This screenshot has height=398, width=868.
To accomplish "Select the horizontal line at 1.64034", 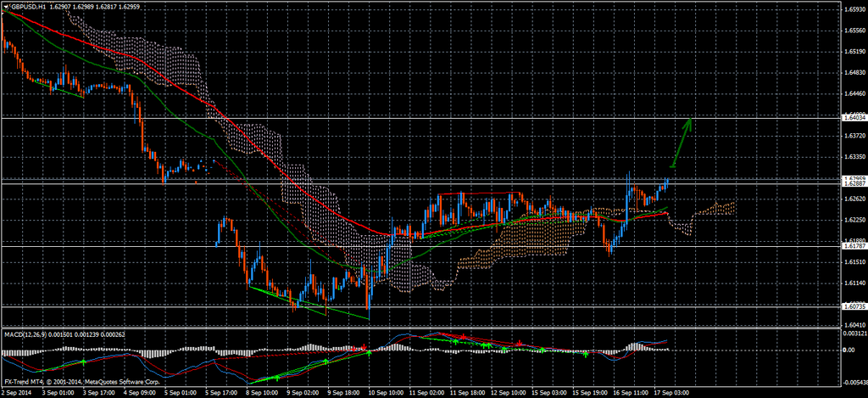I will [x=424, y=116].
